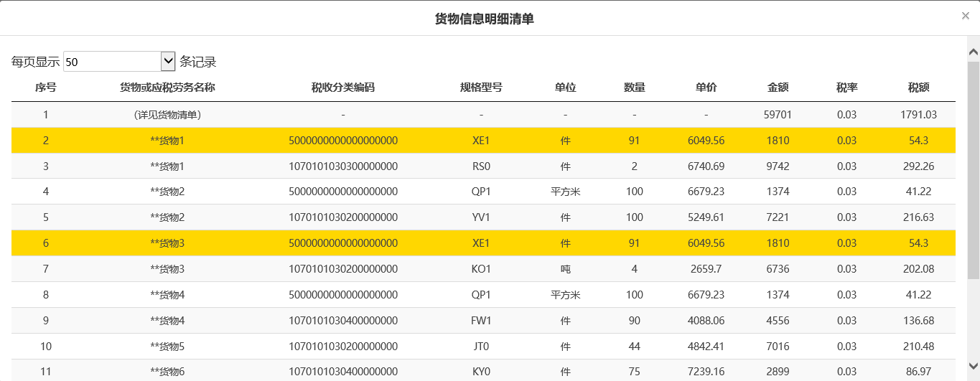
Task: Click tax amount 210.48
Action: (x=919, y=347)
